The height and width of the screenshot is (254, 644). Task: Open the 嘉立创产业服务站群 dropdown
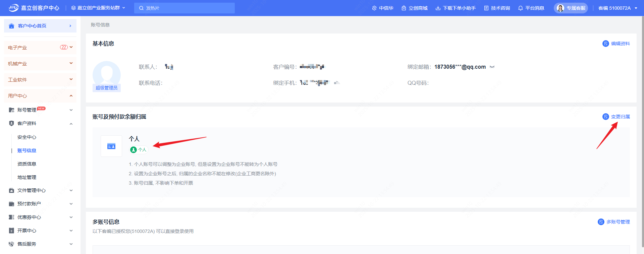[98, 8]
